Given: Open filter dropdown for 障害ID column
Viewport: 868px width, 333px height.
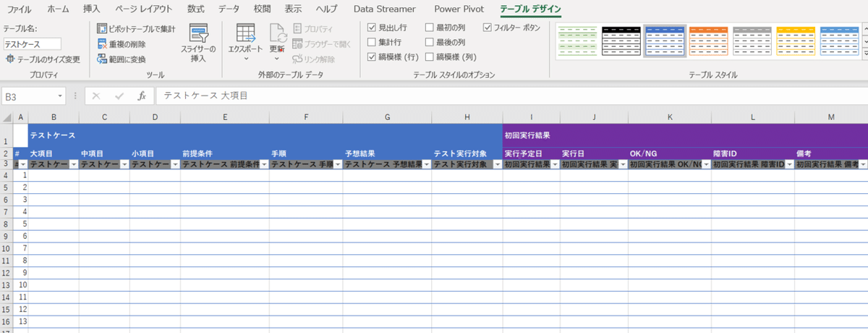Looking at the screenshot, I should point(789,165).
